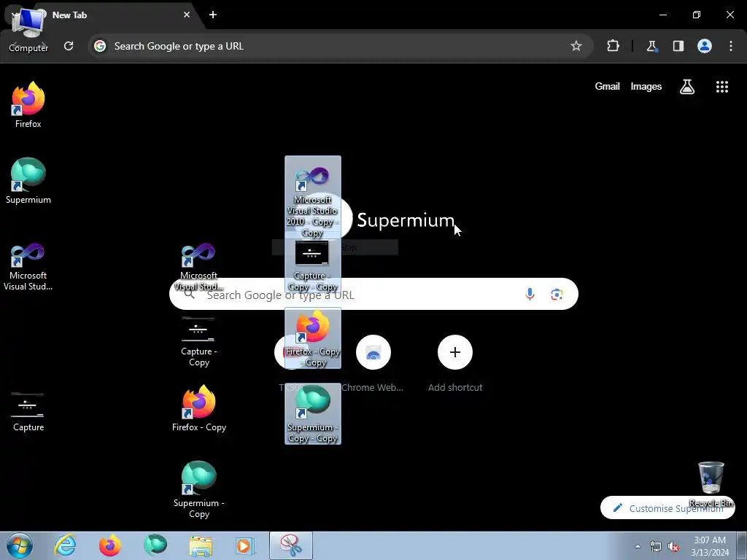Select the Supermium - Copy - Copy icon
The image size is (747, 560).
312,413
